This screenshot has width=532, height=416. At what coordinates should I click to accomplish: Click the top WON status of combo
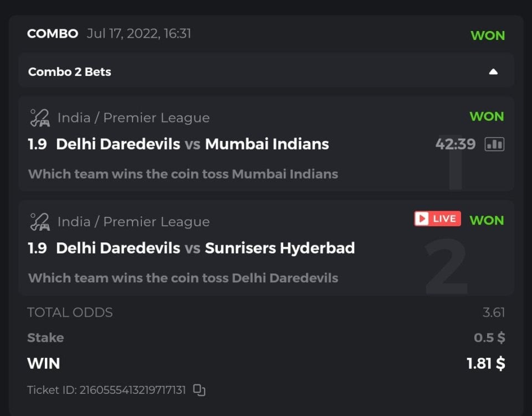click(x=488, y=35)
